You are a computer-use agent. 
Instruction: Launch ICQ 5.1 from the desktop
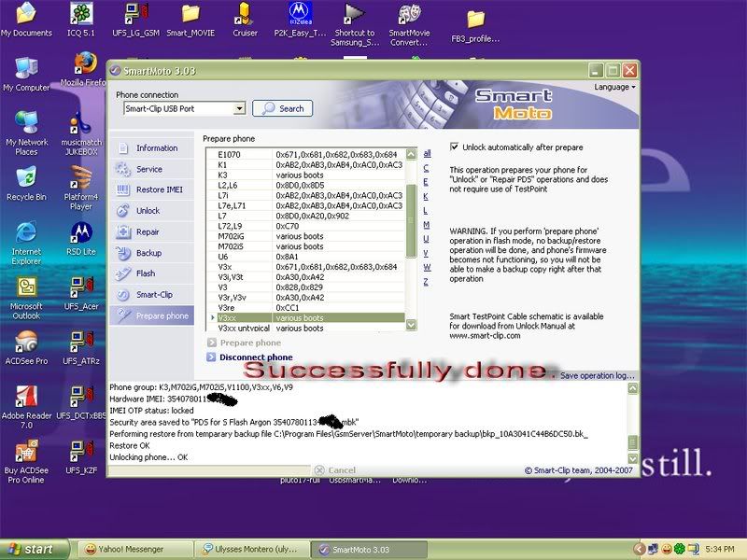point(81,20)
